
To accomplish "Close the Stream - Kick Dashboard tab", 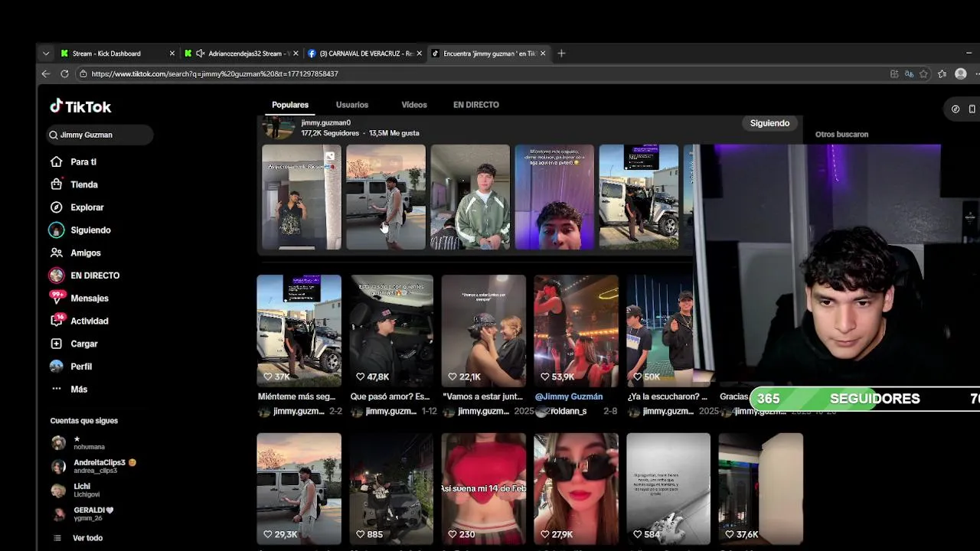I will pos(171,54).
